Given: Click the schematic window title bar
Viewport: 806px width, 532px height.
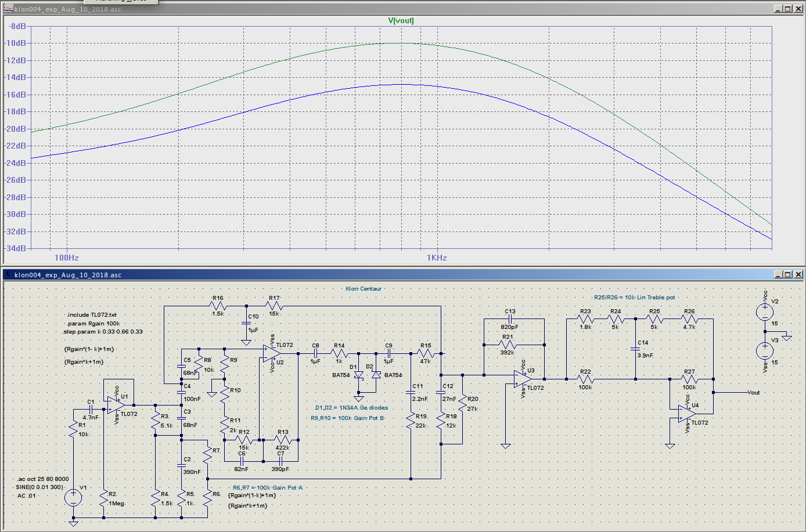Looking at the screenshot, I should pyautogui.click(x=403, y=274).
